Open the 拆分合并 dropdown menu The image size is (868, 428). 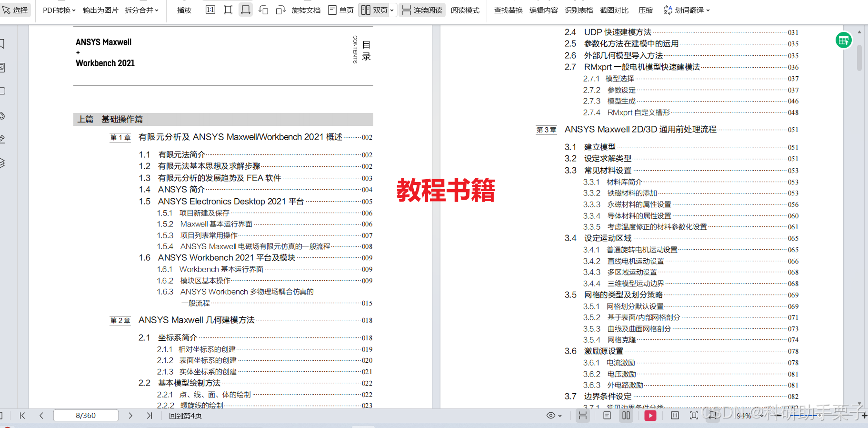pos(141,10)
